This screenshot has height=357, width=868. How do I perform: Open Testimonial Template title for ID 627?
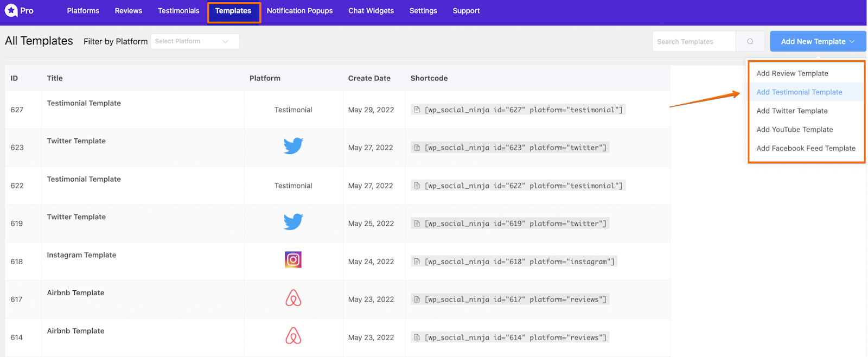(x=84, y=103)
